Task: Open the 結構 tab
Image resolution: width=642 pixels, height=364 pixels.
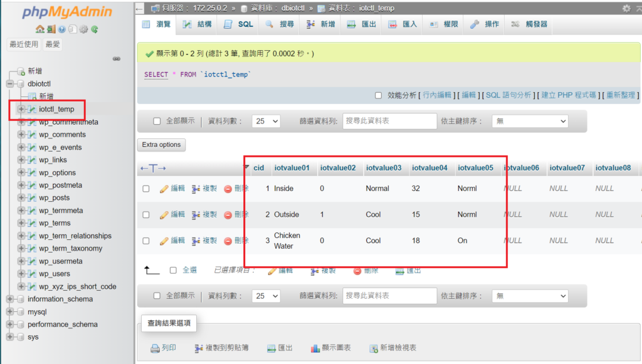Action: pyautogui.click(x=197, y=24)
